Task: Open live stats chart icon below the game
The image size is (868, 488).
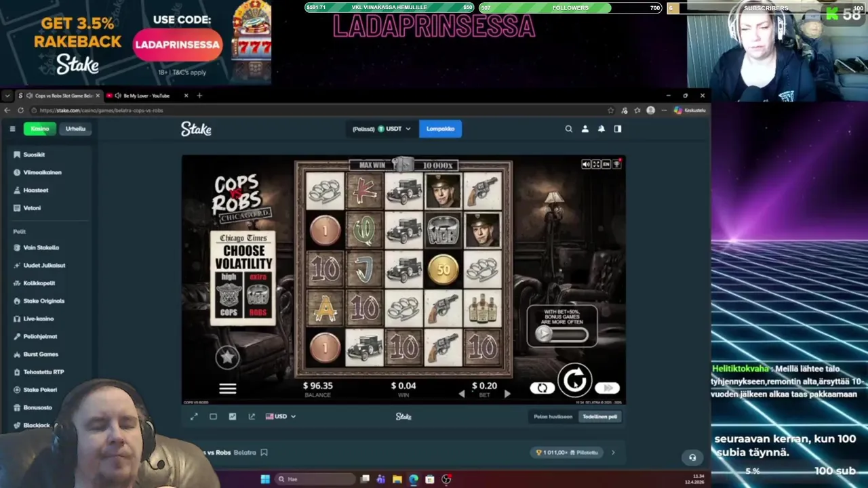Action: 232,416
